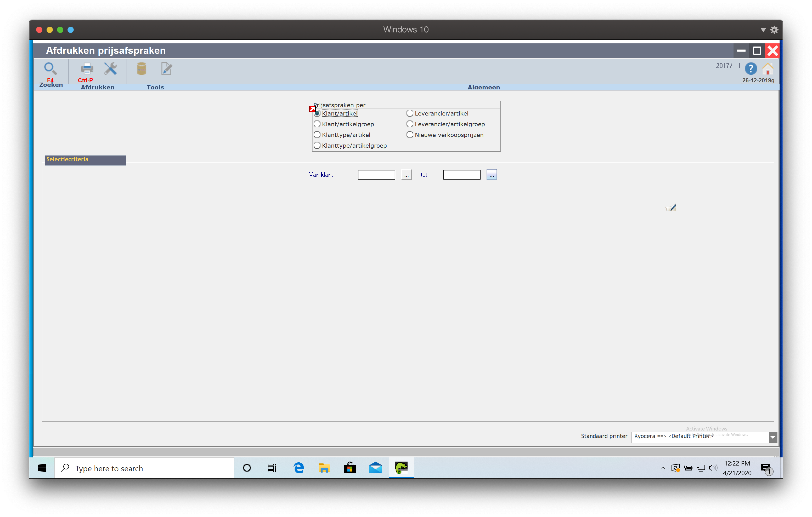Click the database cylinder Tools icon
Viewport: 812px width, 517px height.
[141, 69]
